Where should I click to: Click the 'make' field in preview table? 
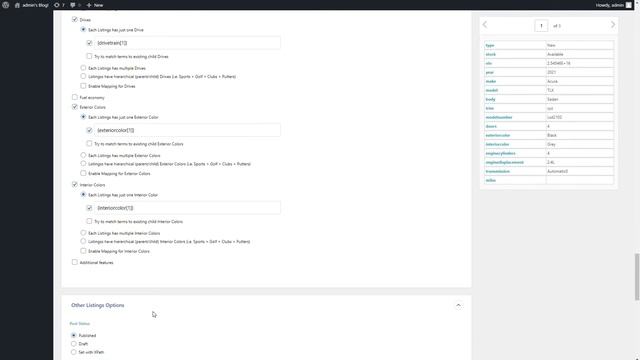[491, 81]
